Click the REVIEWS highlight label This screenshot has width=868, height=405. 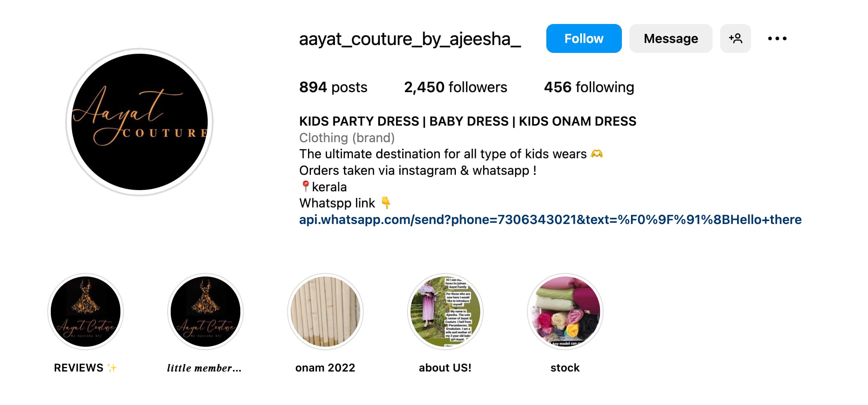[85, 368]
